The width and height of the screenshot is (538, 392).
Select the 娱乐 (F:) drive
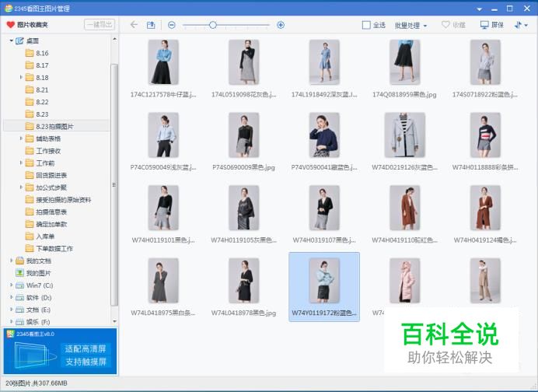pyautogui.click(x=33, y=322)
